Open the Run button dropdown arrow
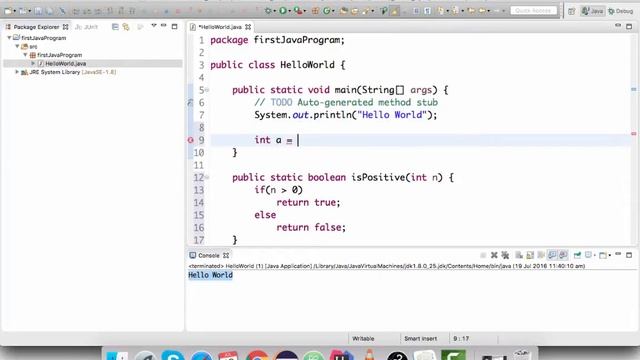Viewport: 640px width, 360px height. coord(290,11)
